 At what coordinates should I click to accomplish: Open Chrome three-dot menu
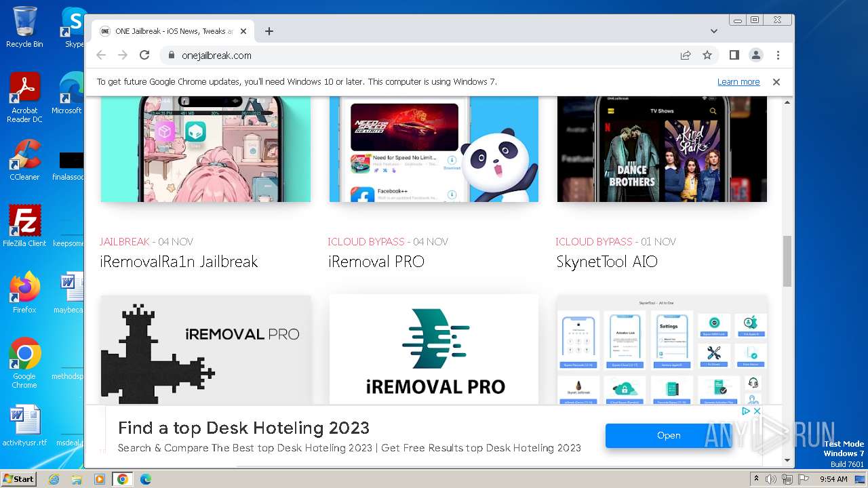[x=778, y=56]
